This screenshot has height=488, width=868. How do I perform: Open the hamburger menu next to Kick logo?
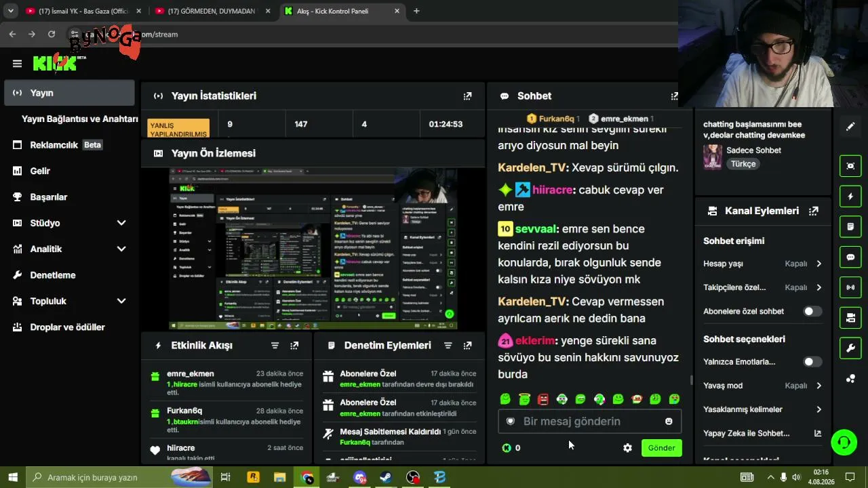tap(17, 64)
